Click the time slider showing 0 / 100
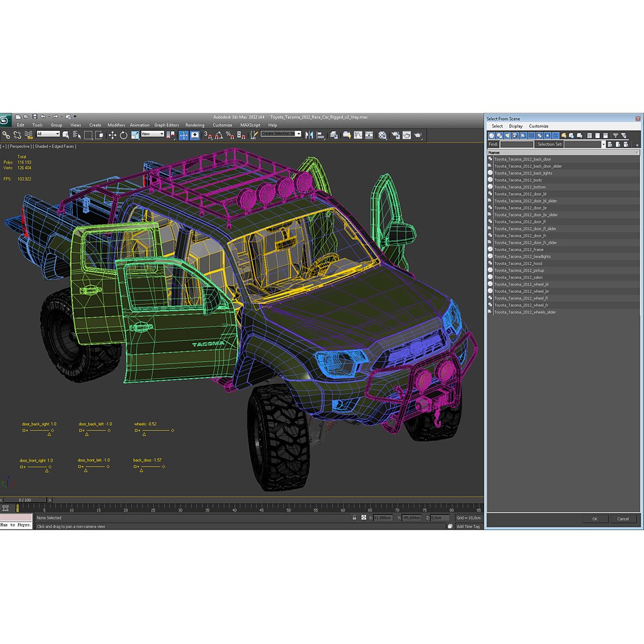644x644 pixels. 25,500
